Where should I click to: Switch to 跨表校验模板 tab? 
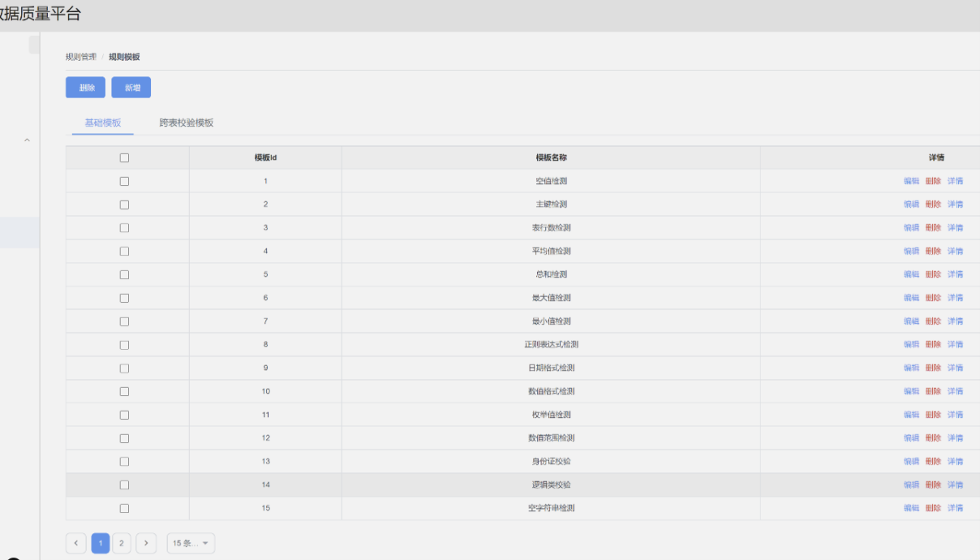(187, 123)
